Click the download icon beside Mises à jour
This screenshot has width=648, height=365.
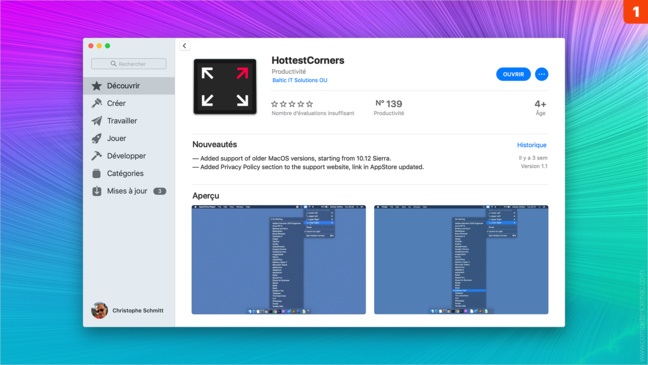[x=97, y=191]
